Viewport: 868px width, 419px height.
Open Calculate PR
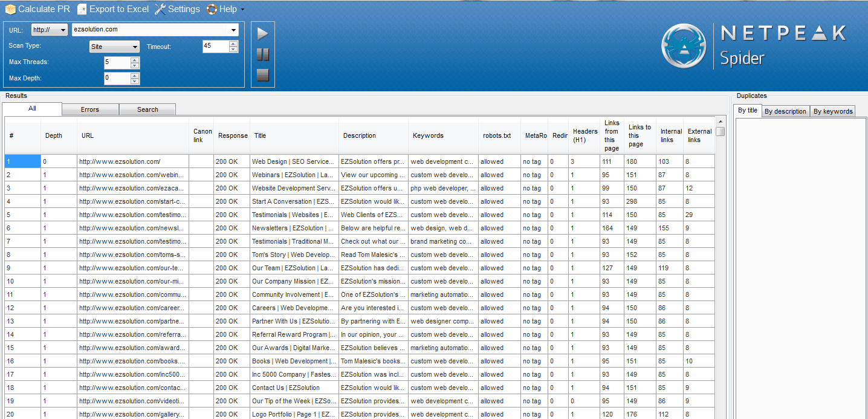[x=37, y=9]
